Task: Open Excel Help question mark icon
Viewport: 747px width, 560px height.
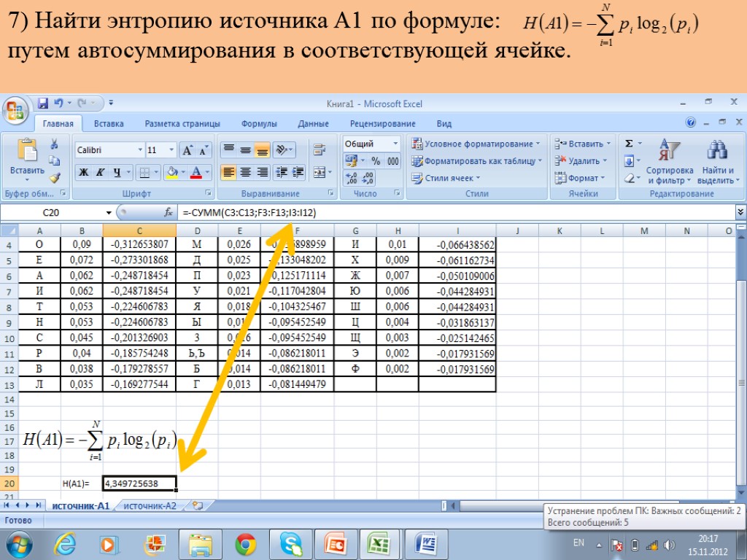Action: tap(690, 122)
